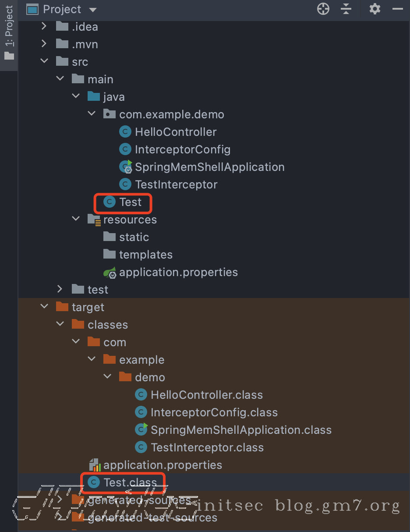Select the Test class under java
410x532 pixels.
click(x=131, y=202)
